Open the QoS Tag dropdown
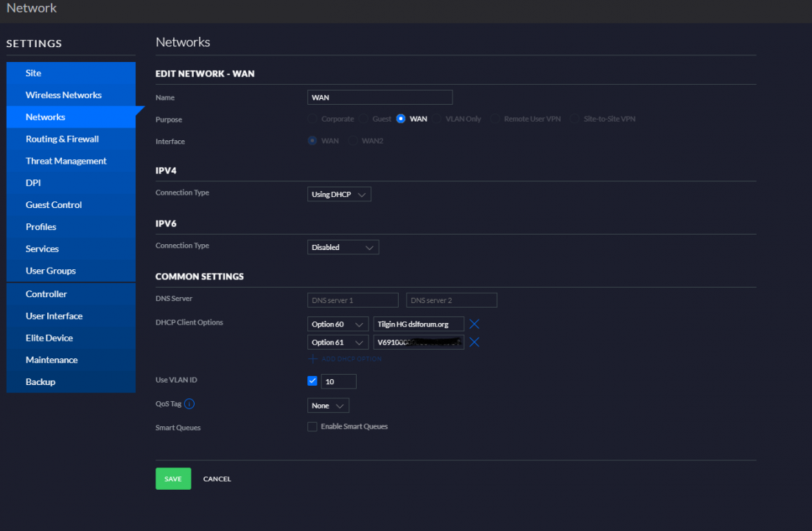The width and height of the screenshot is (812, 531). coord(328,406)
